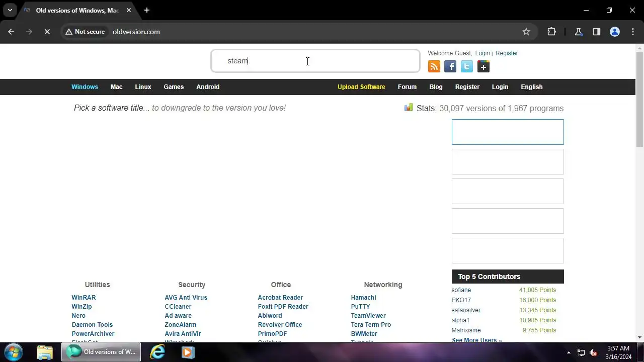
Task: Open the media player taskbar icon
Action: [188, 352]
